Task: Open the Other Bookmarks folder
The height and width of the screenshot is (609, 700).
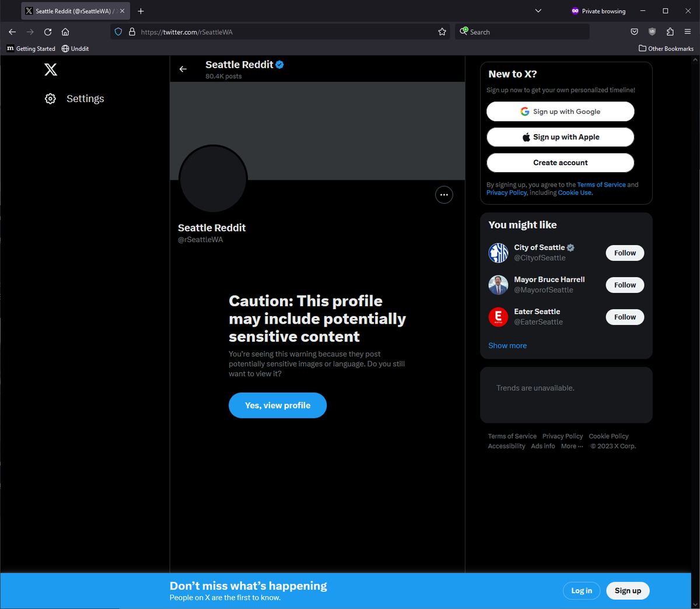Action: click(666, 48)
